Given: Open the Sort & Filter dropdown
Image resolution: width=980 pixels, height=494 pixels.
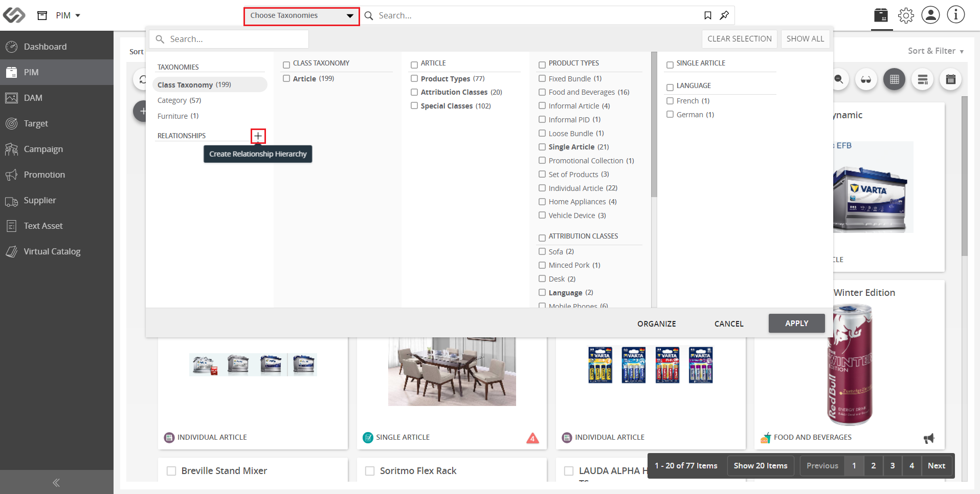Looking at the screenshot, I should pos(936,51).
